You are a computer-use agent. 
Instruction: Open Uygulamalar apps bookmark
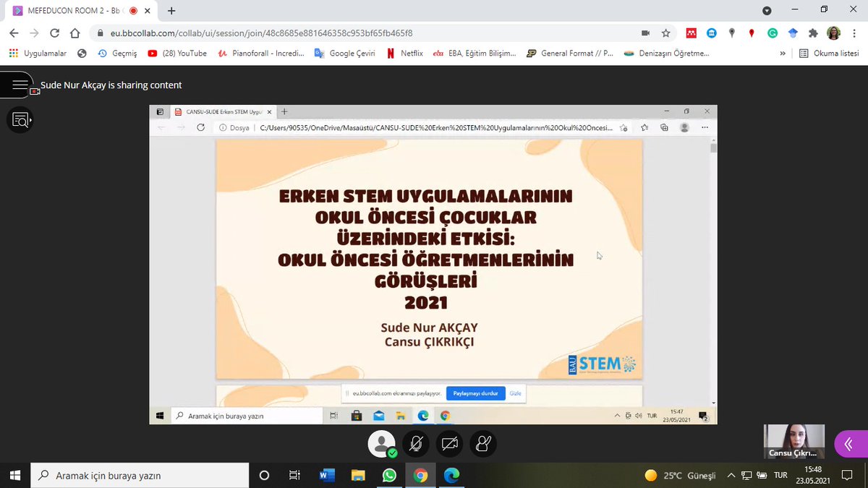(x=38, y=53)
